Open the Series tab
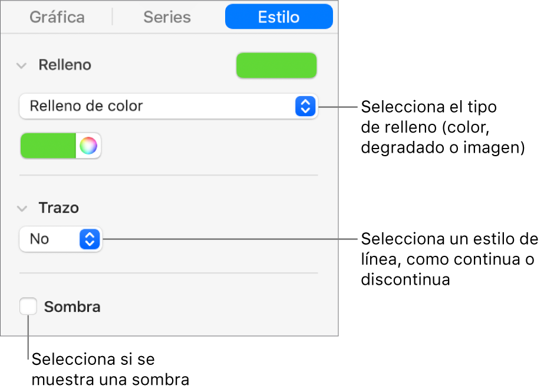The height and width of the screenshot is (392, 544). (167, 17)
